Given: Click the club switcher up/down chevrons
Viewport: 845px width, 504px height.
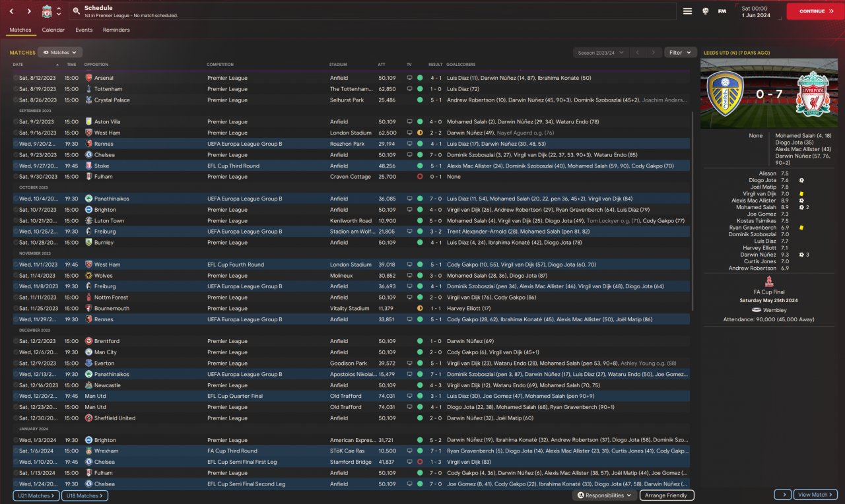Looking at the screenshot, I should [59, 11].
